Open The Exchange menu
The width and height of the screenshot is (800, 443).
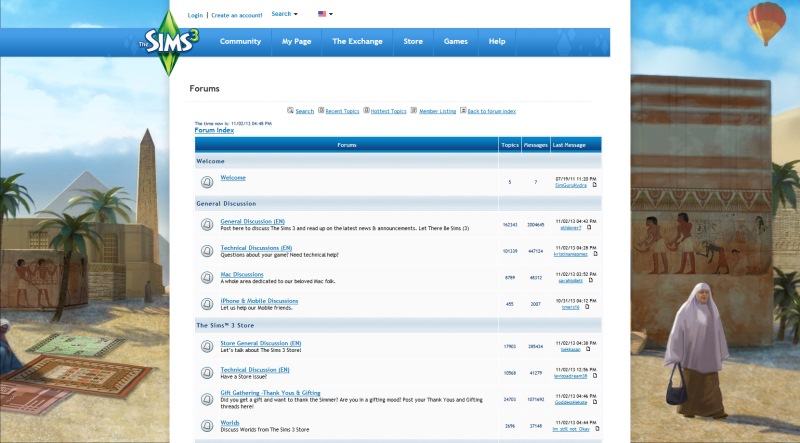pyautogui.click(x=357, y=42)
